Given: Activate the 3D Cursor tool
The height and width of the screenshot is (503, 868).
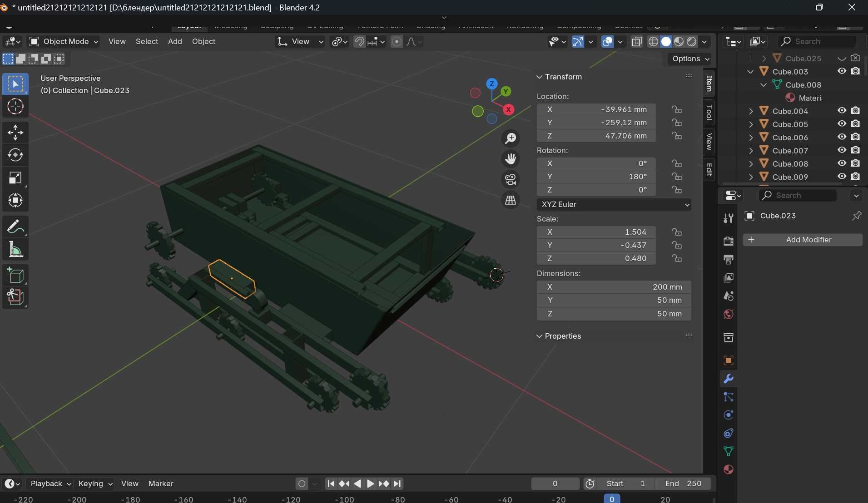Looking at the screenshot, I should (x=15, y=107).
